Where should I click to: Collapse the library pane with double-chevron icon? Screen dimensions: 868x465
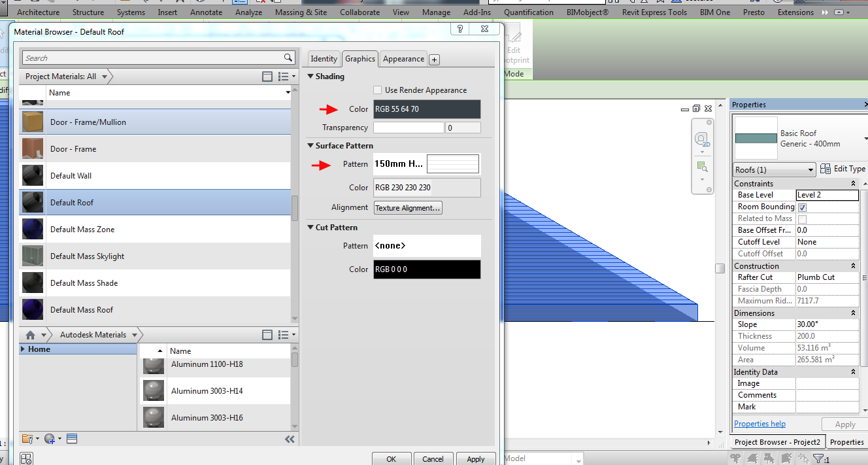pyautogui.click(x=290, y=439)
